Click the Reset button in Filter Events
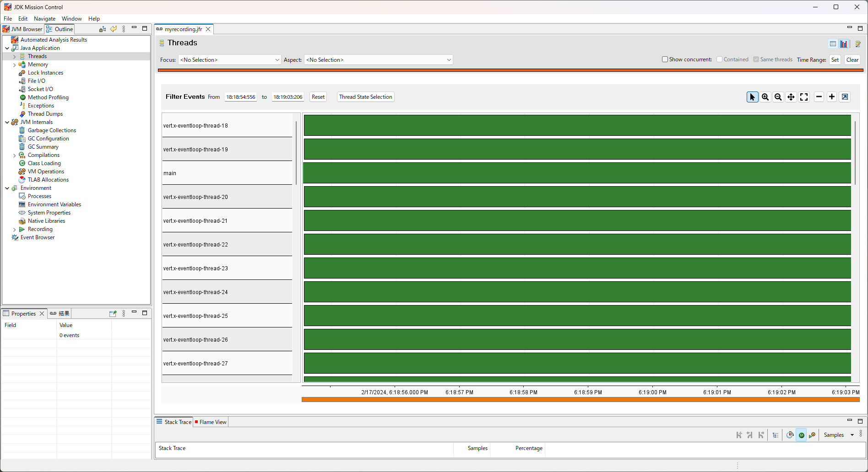Viewport: 868px width, 472px height. point(318,97)
